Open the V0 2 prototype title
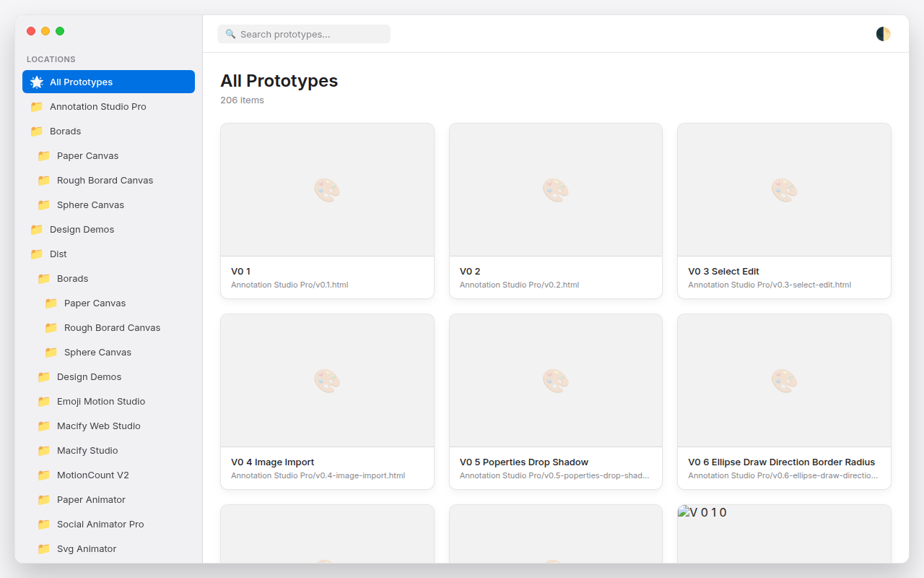This screenshot has height=578, width=924. [470, 272]
